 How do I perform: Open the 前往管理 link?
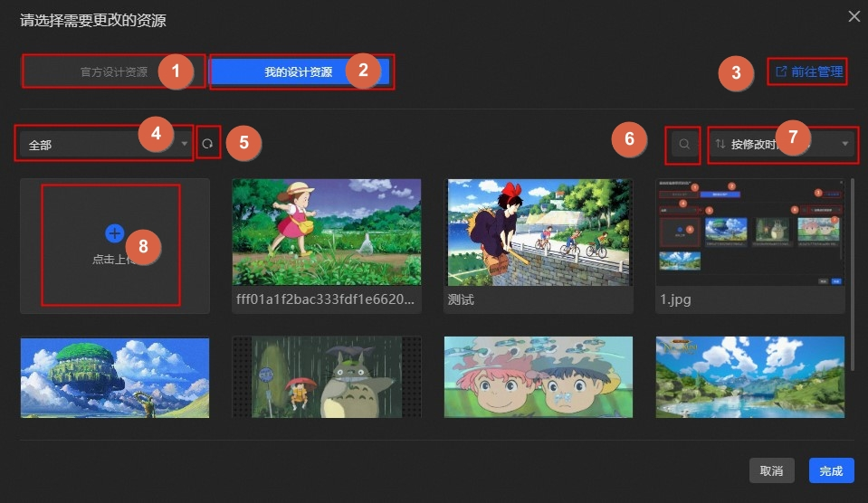(x=809, y=71)
